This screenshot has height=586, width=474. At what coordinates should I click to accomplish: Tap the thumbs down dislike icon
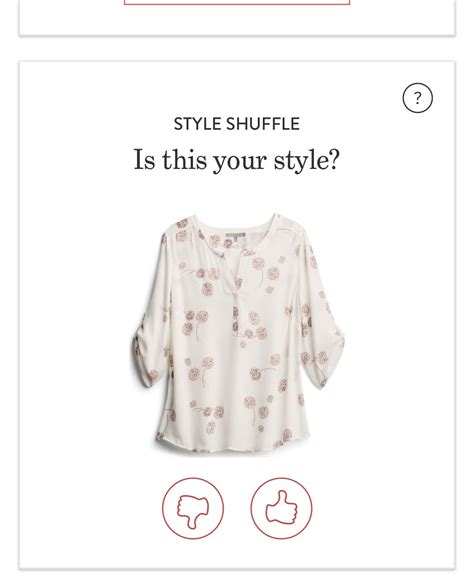click(193, 508)
